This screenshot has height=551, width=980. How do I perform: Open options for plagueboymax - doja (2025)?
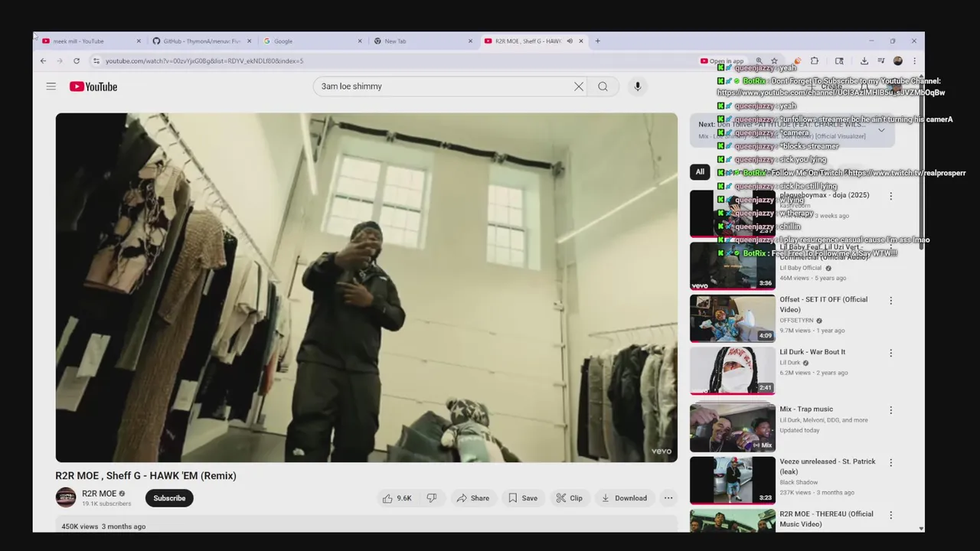click(890, 197)
